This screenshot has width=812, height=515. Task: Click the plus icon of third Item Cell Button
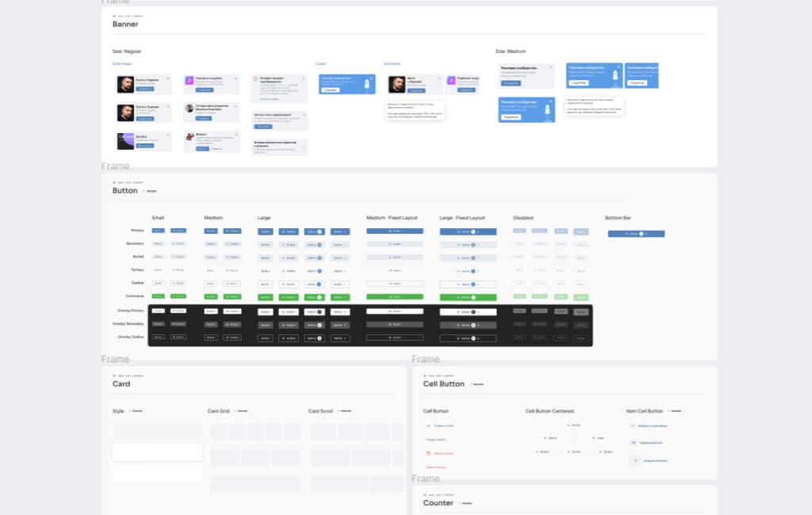coord(634,460)
